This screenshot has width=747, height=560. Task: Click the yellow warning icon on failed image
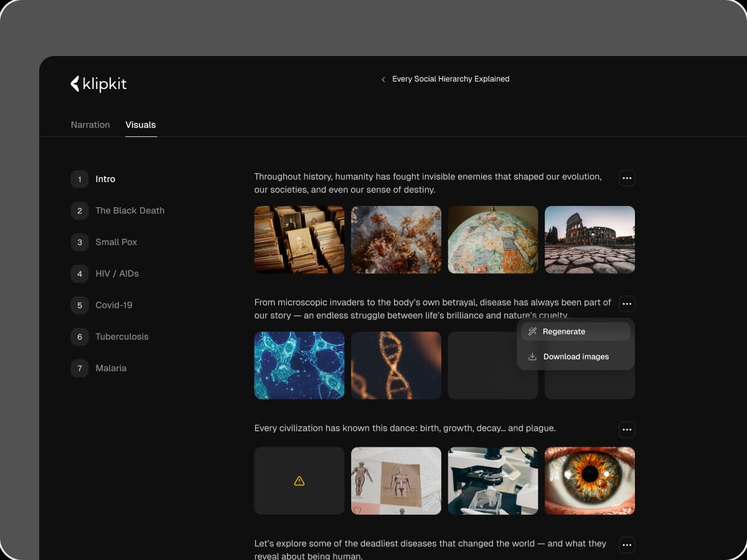(299, 481)
